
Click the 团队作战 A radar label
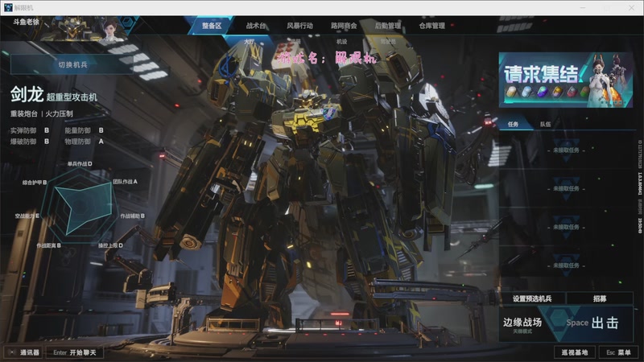click(125, 182)
